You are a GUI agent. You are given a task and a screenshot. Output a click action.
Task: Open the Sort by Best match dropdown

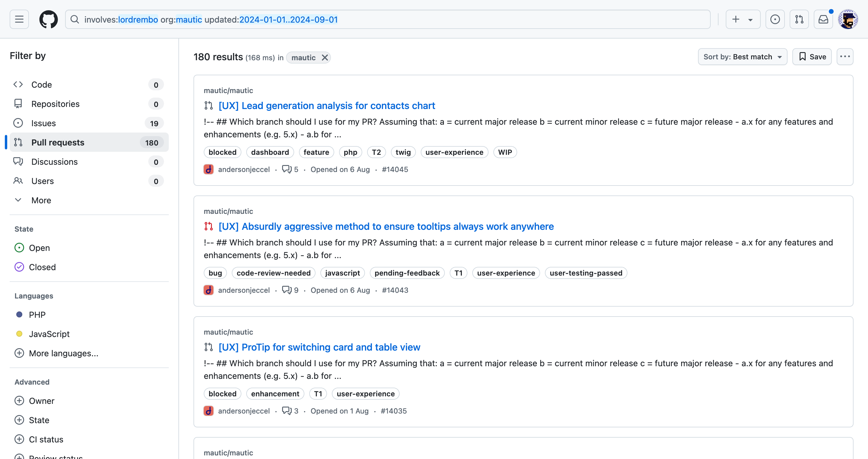tap(742, 57)
